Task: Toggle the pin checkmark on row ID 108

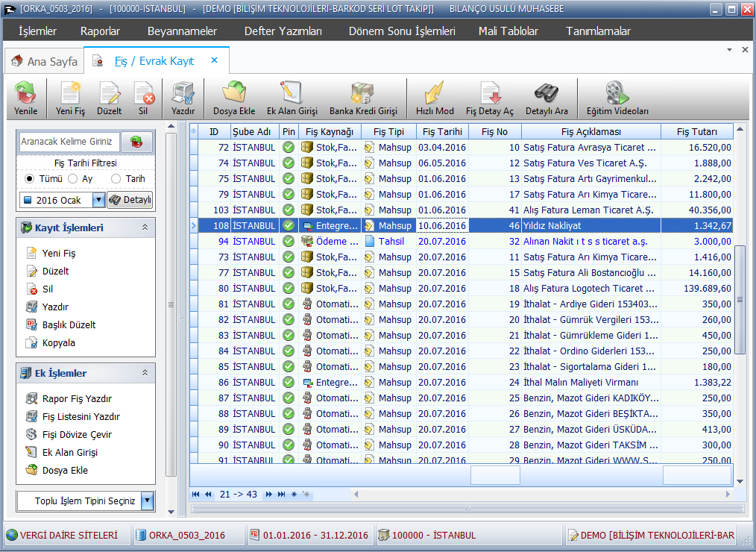Action: click(289, 225)
